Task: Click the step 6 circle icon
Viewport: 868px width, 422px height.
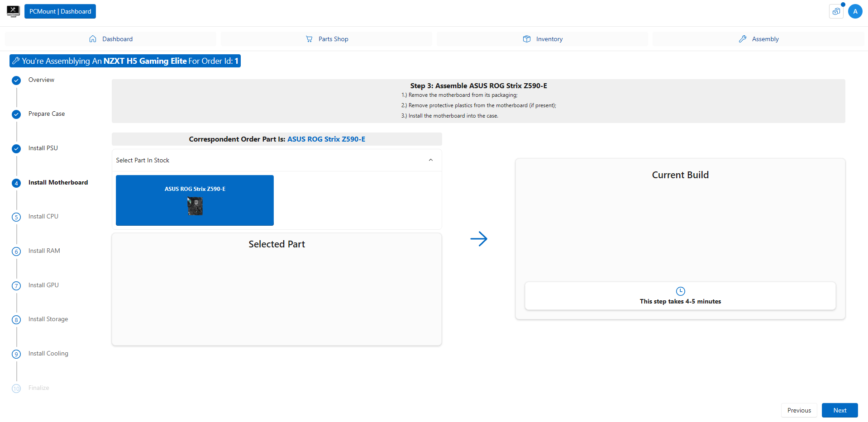Action: point(16,251)
